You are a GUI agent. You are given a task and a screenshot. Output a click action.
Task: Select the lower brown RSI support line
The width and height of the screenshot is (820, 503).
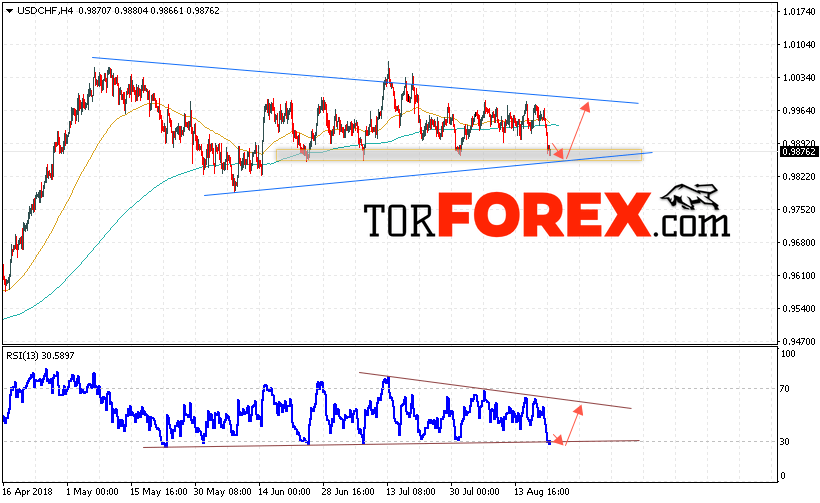click(x=391, y=444)
